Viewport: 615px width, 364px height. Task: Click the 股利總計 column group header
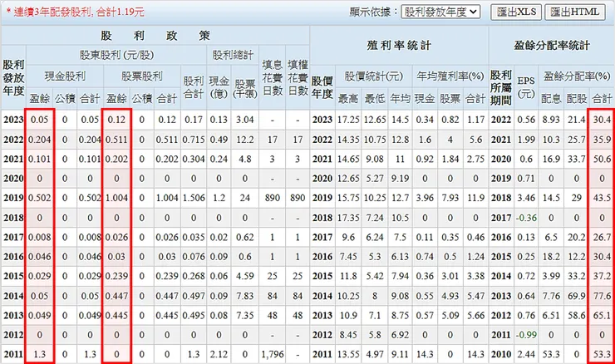click(x=233, y=55)
